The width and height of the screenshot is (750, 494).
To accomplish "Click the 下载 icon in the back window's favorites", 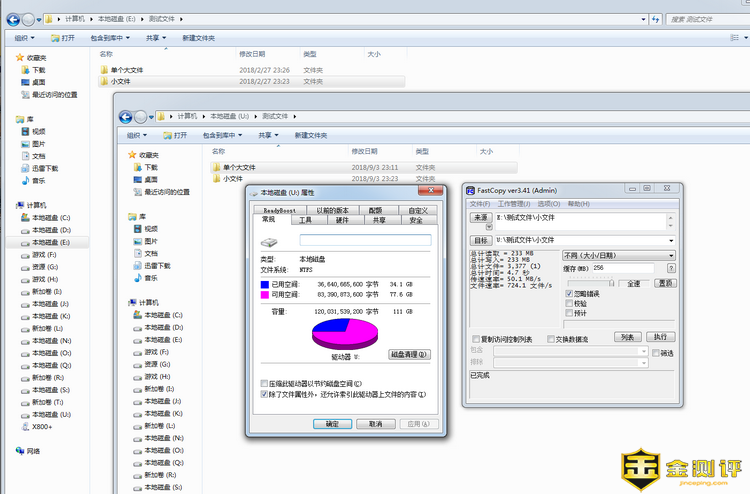I will [x=24, y=70].
